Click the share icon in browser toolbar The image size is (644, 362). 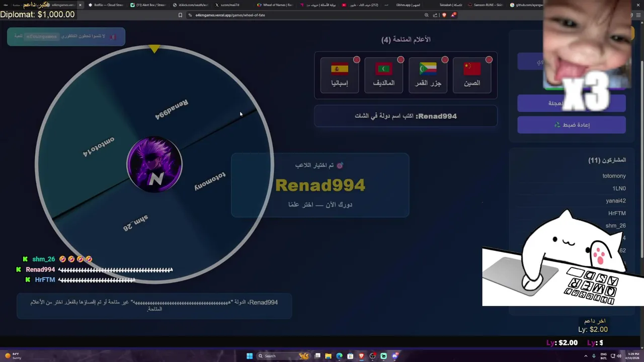click(435, 15)
